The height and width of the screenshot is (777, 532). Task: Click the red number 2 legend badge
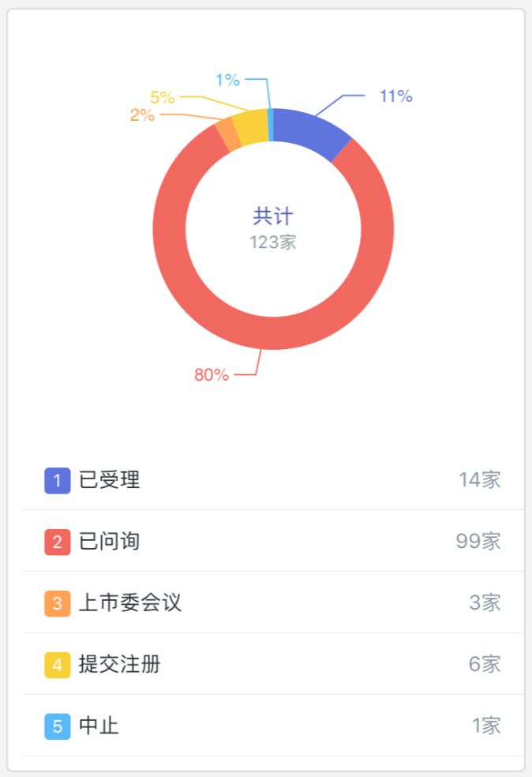point(58,542)
